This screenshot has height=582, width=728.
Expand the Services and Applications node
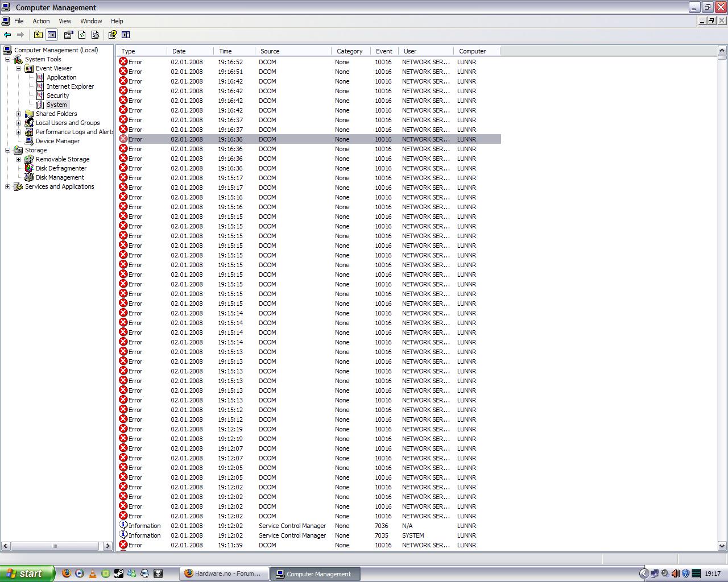(7, 186)
